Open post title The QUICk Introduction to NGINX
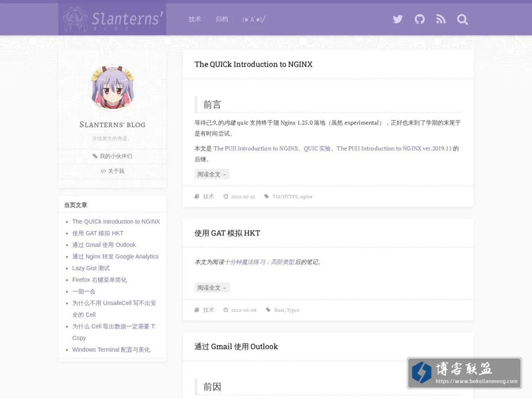The image size is (532, 399). tap(254, 64)
